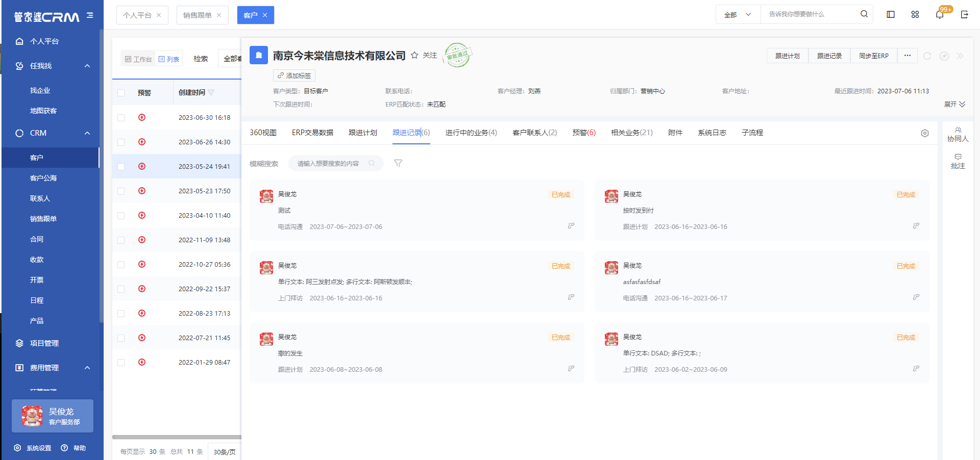Open 帮助 help at sidebar bottom
Viewport: 980px width, 460px height.
[x=73, y=448]
